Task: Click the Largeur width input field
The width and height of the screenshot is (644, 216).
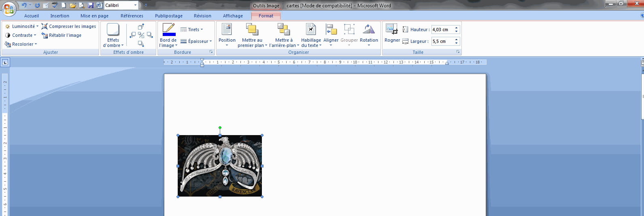Action: [x=442, y=41]
